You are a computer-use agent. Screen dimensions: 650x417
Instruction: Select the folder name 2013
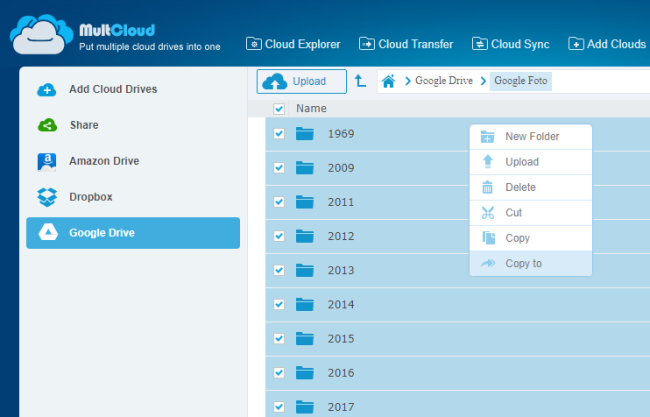341,270
